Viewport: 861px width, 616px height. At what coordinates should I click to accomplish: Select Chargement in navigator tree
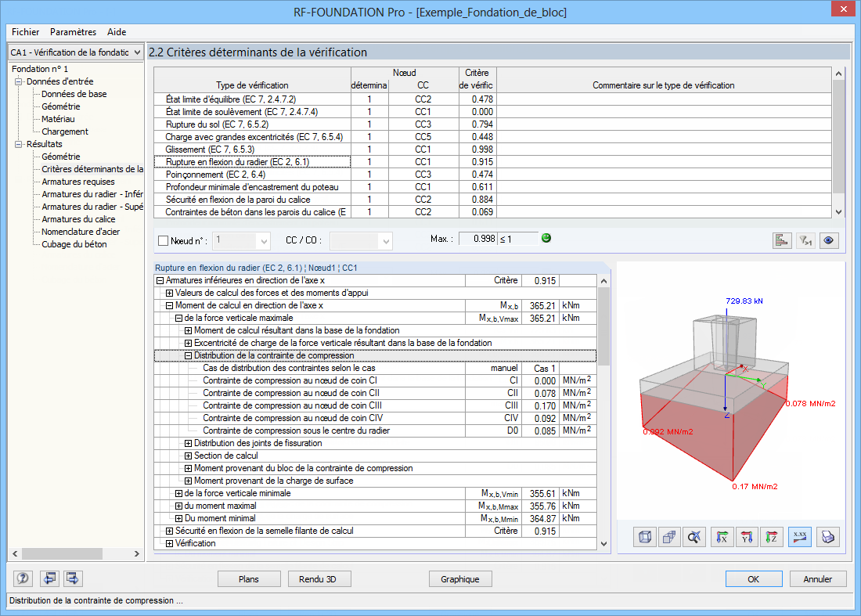pos(65,131)
